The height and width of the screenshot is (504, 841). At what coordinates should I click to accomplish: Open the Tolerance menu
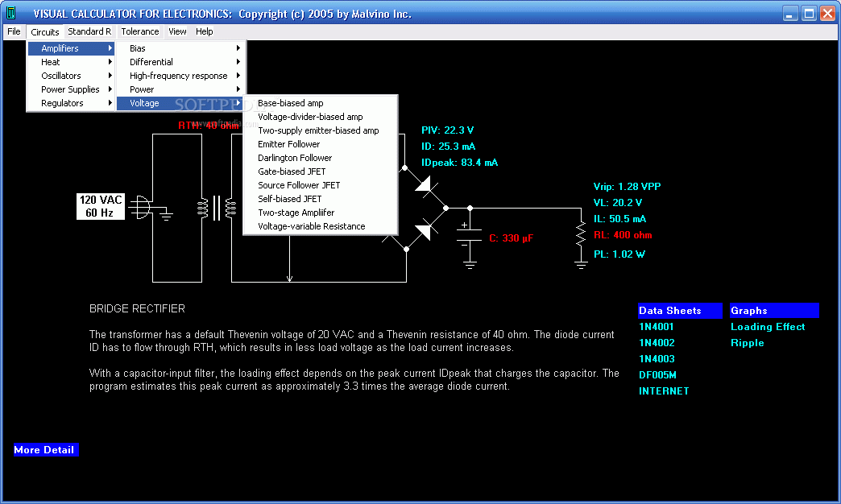click(140, 31)
